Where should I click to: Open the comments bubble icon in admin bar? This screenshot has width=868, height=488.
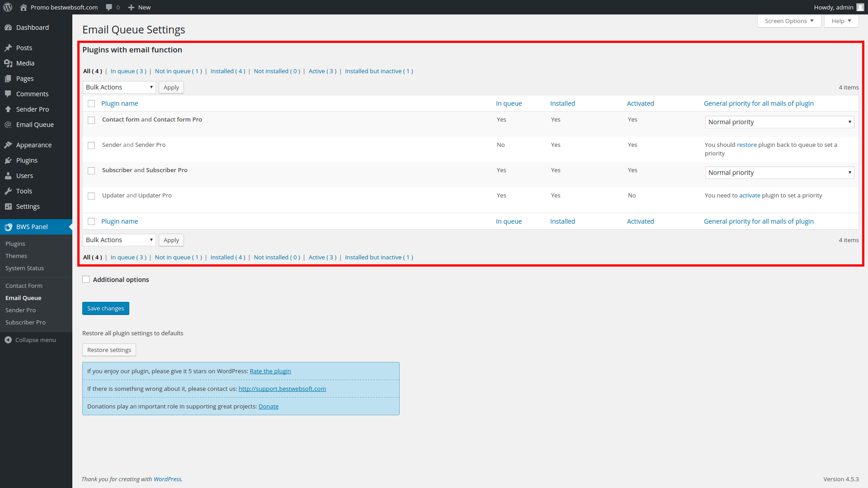tap(109, 7)
